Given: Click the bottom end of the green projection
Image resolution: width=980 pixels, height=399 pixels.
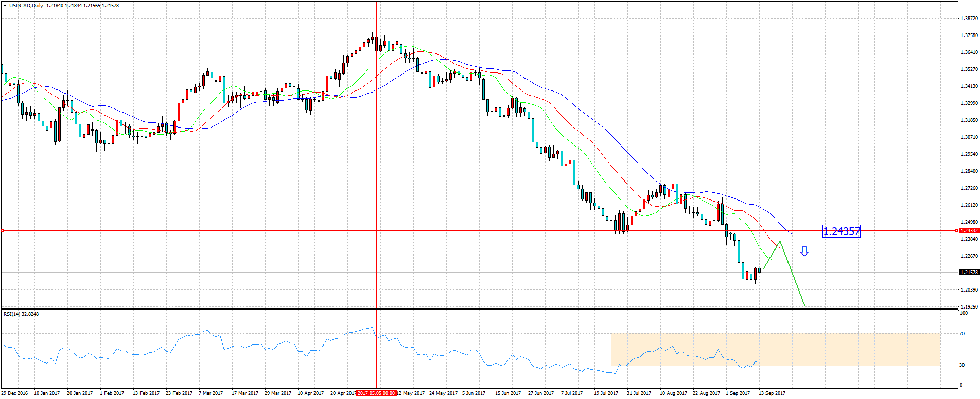Looking at the screenshot, I should pos(804,305).
